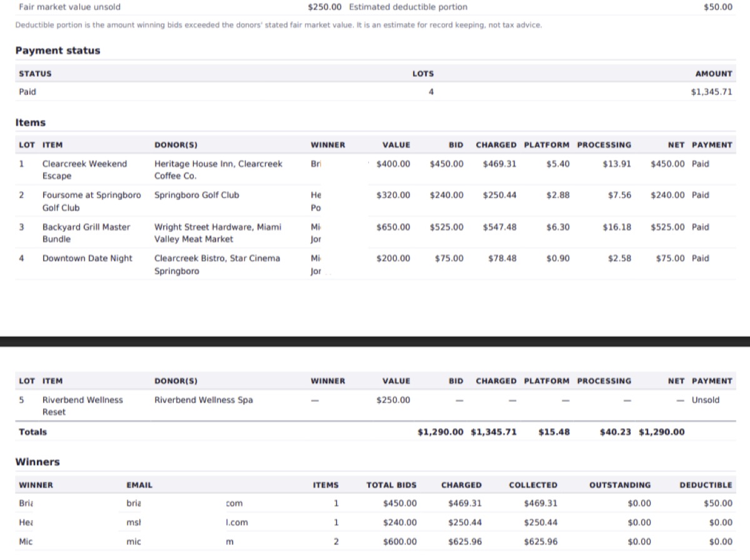The height and width of the screenshot is (560, 750).
Task: Click the STATUS column header
Action: [x=36, y=74]
